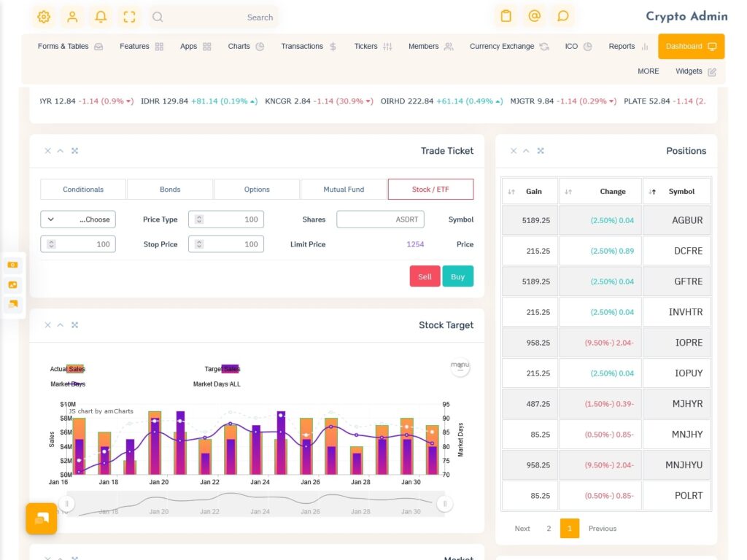This screenshot has width=747, height=560.
Task: Open the Charts menu
Action: 246,46
